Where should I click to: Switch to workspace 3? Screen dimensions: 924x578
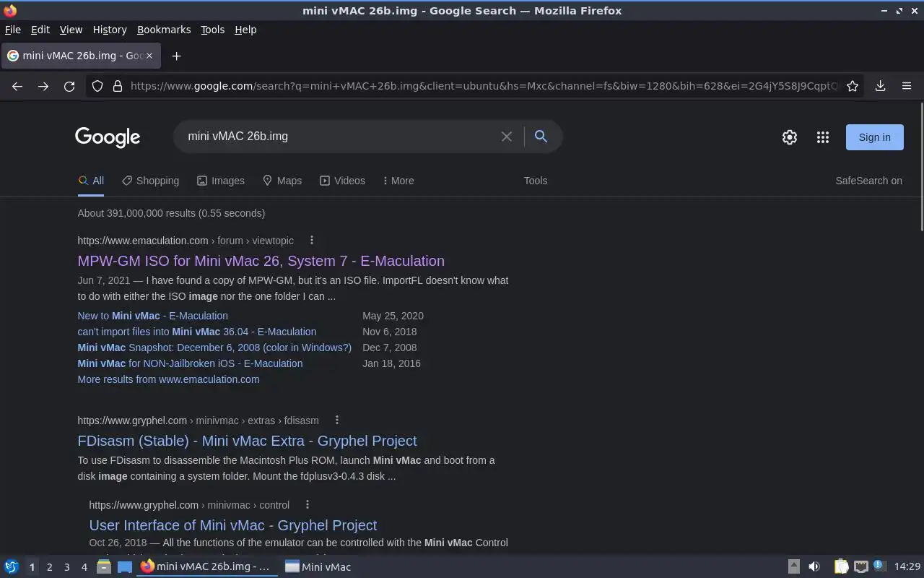(66, 567)
